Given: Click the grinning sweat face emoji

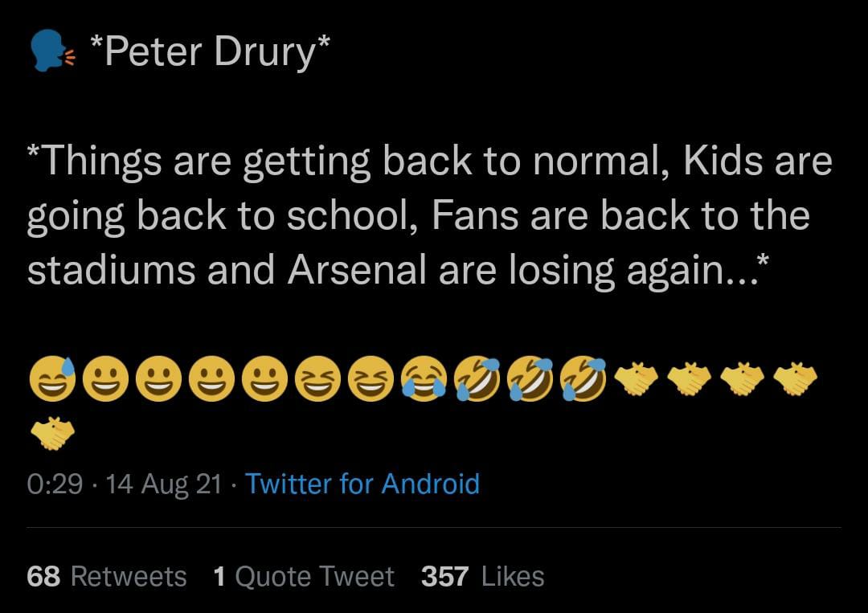Looking at the screenshot, I should pyautogui.click(x=52, y=379).
